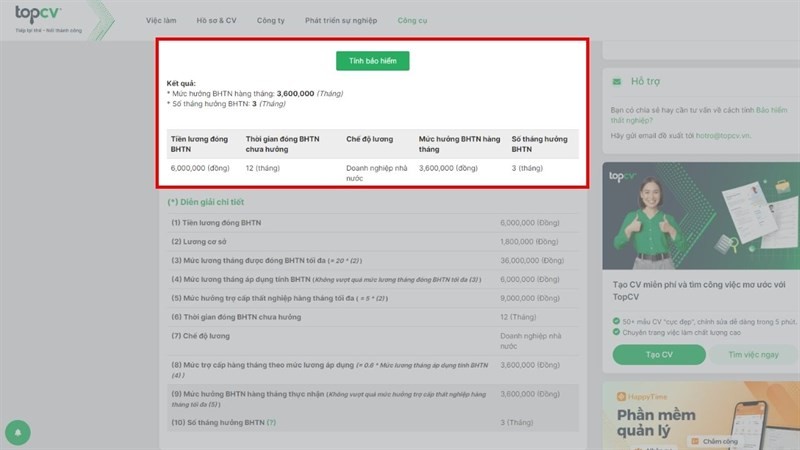Select the Doanh nghiệp nhà nước table cell
Viewport: 800px width, 450px height.
click(x=377, y=173)
